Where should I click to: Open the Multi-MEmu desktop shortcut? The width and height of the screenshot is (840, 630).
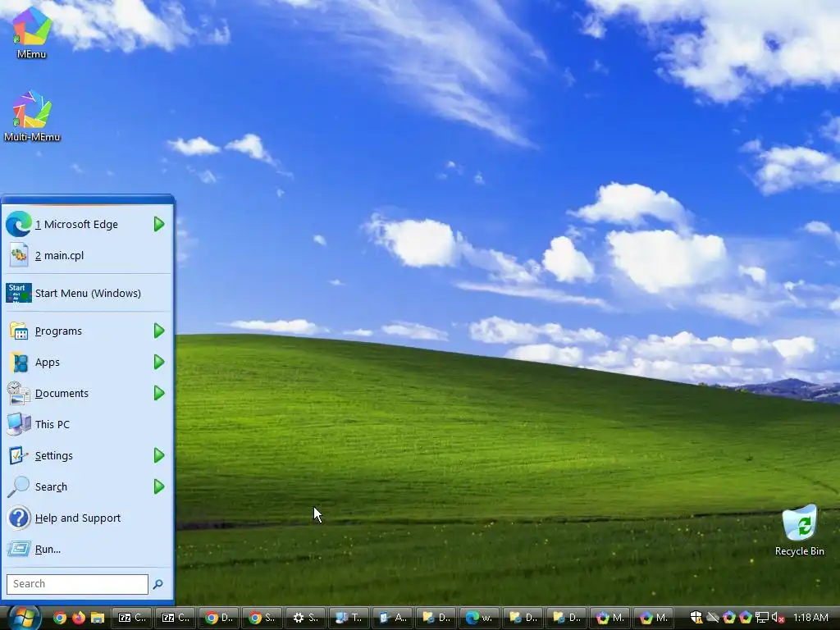click(32, 116)
